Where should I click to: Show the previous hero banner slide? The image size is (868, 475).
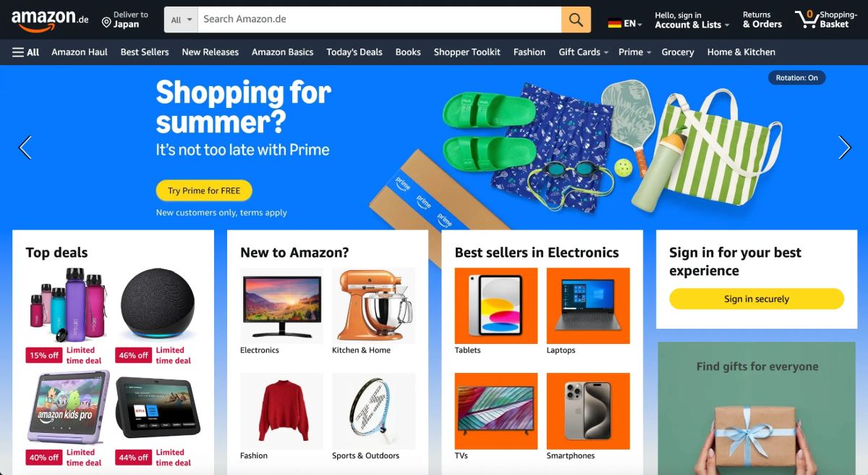[25, 147]
